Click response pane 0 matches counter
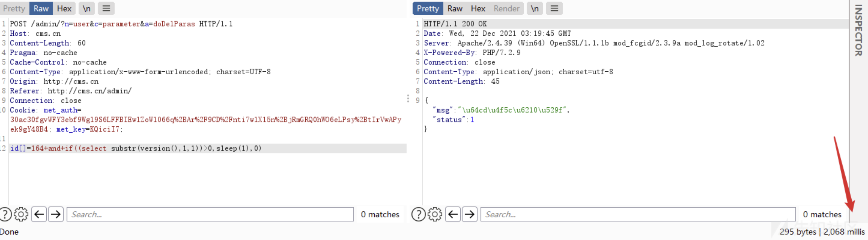 (822, 214)
